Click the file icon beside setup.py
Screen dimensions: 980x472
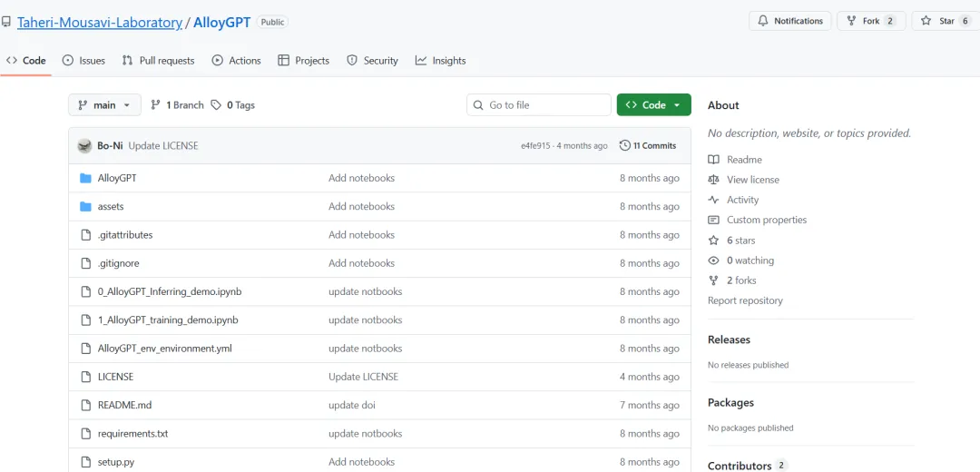(x=85, y=462)
